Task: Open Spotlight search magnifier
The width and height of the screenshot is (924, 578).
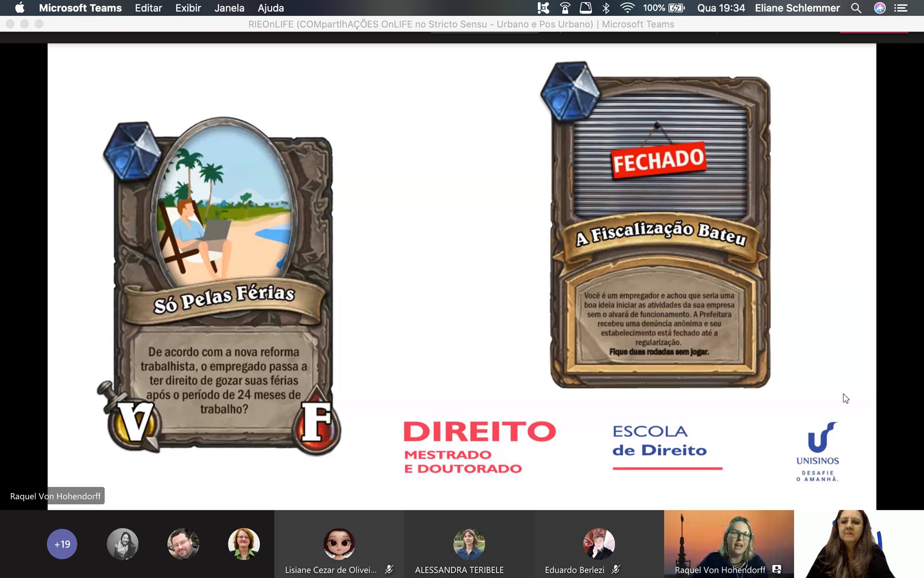Action: coord(856,8)
